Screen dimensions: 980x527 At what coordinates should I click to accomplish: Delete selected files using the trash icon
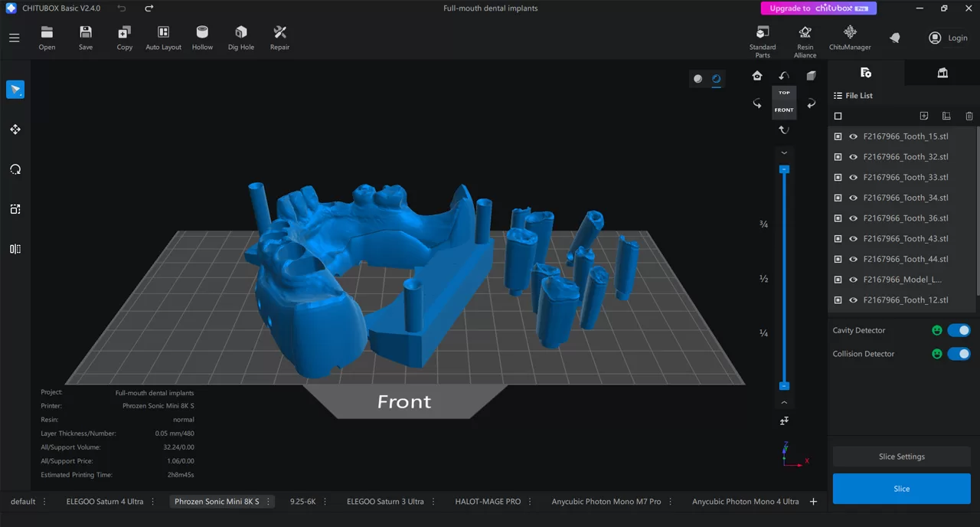[x=969, y=116]
